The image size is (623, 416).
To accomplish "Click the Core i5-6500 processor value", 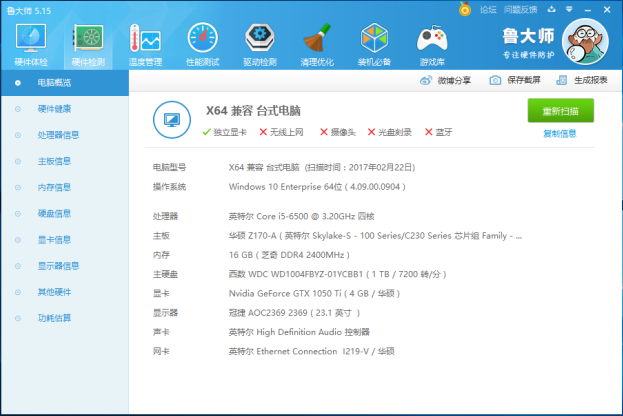I will pos(302,216).
